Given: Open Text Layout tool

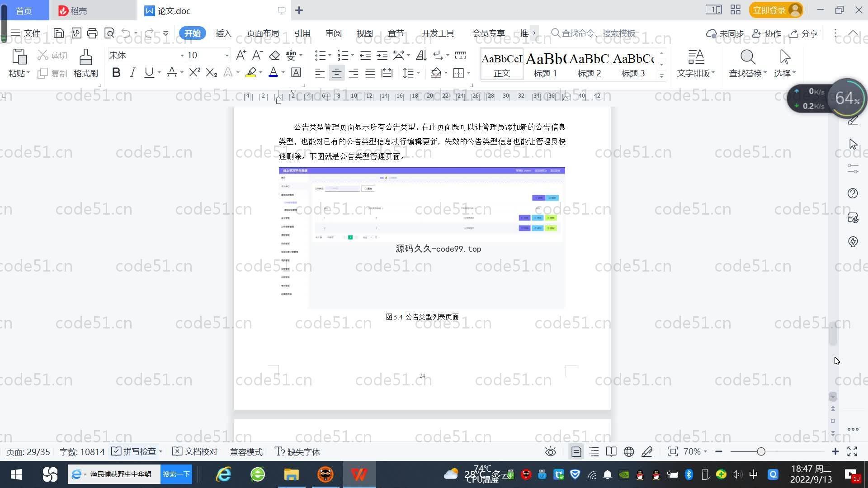Looking at the screenshot, I should (696, 63).
